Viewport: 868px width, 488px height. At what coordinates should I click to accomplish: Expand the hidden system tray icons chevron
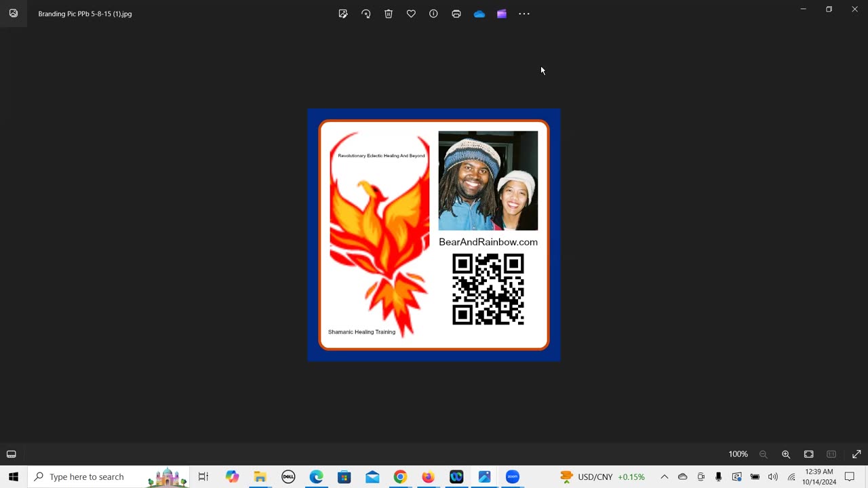pyautogui.click(x=665, y=476)
